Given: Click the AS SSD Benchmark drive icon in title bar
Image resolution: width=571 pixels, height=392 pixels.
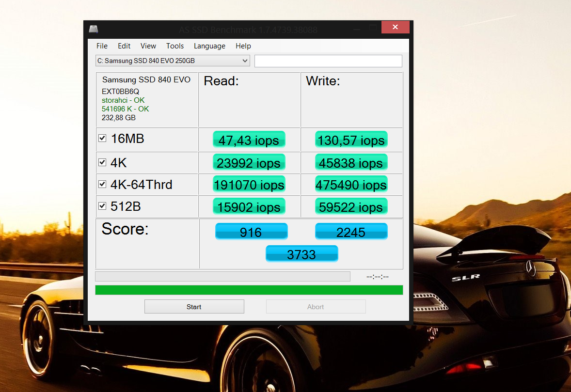Looking at the screenshot, I should [94, 29].
